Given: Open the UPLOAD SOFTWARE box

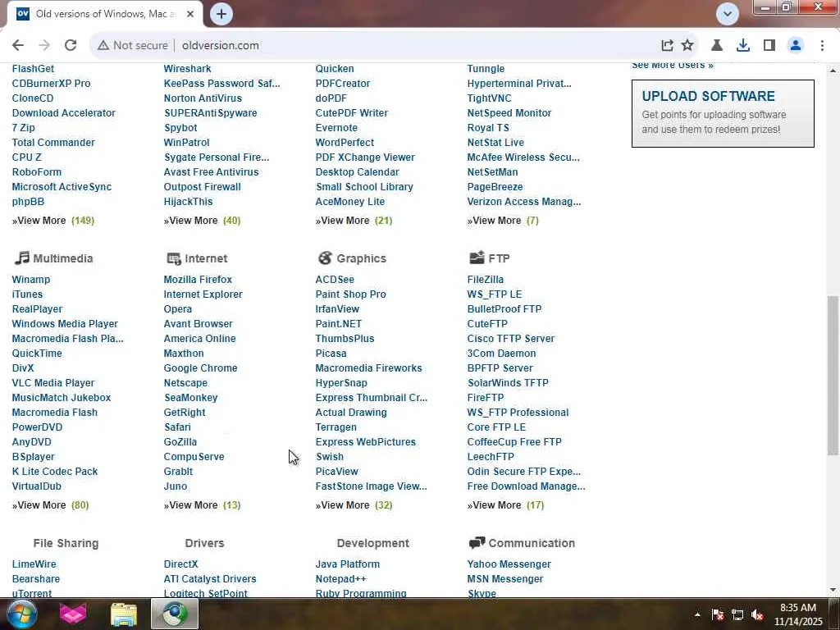Looking at the screenshot, I should click(x=723, y=113).
